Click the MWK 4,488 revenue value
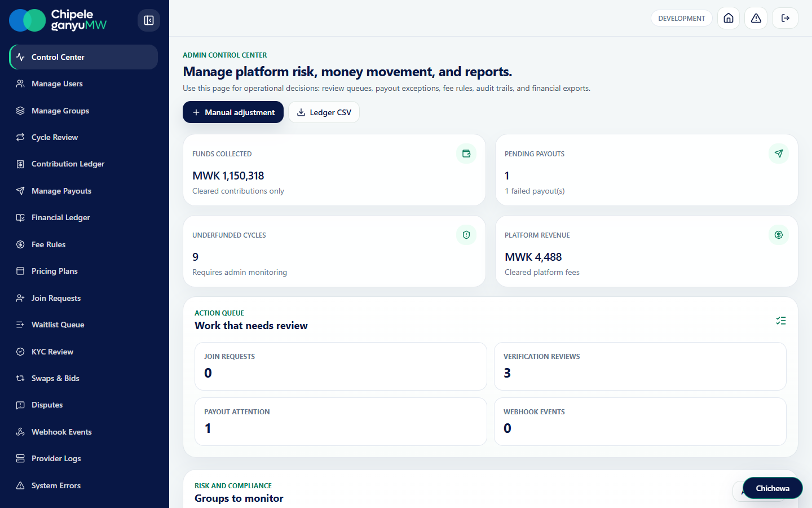This screenshot has width=812, height=508. tap(533, 257)
